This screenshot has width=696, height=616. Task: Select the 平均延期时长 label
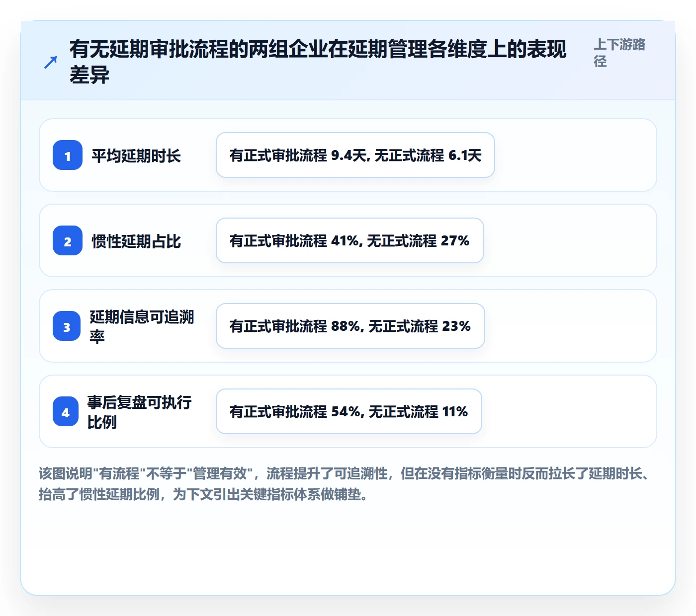136,155
